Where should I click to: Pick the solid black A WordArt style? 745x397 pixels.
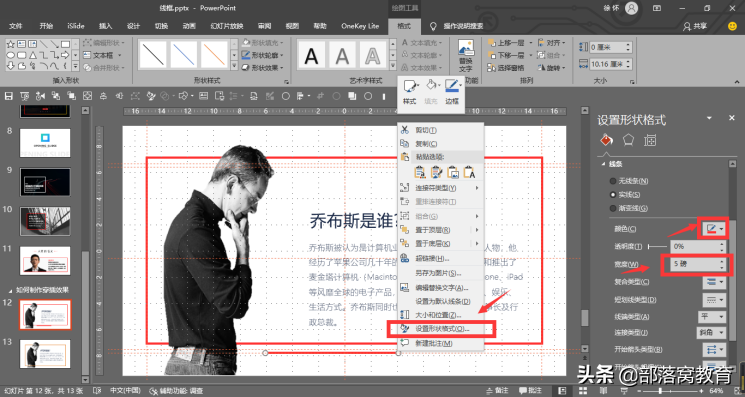[x=311, y=56]
